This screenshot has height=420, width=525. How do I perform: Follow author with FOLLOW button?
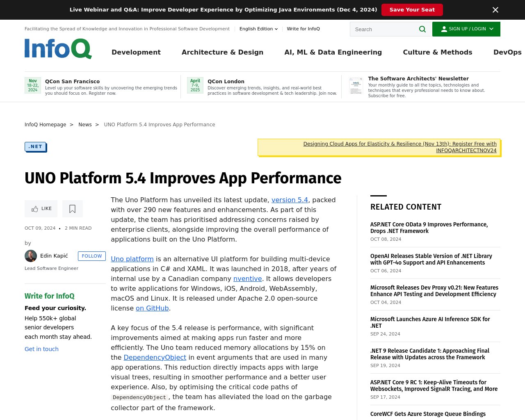[91, 256]
